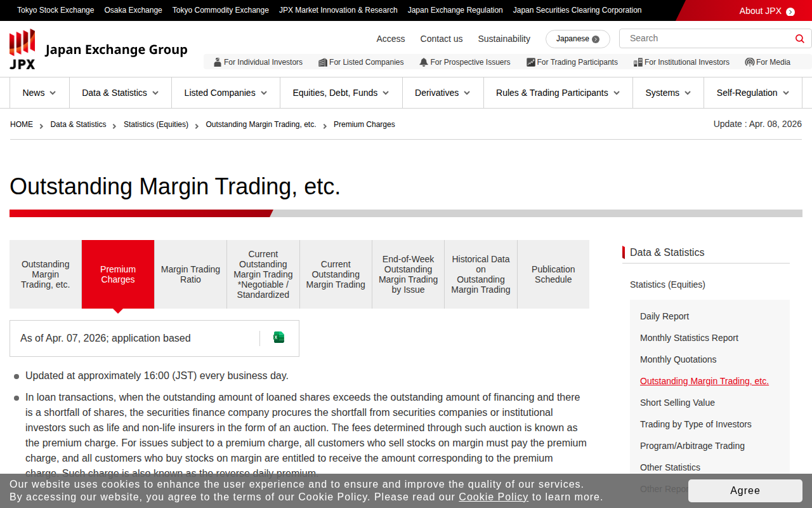Open Data & Statistics breadcrumb link
Viewport: 812px width, 508px height.
pos(79,124)
